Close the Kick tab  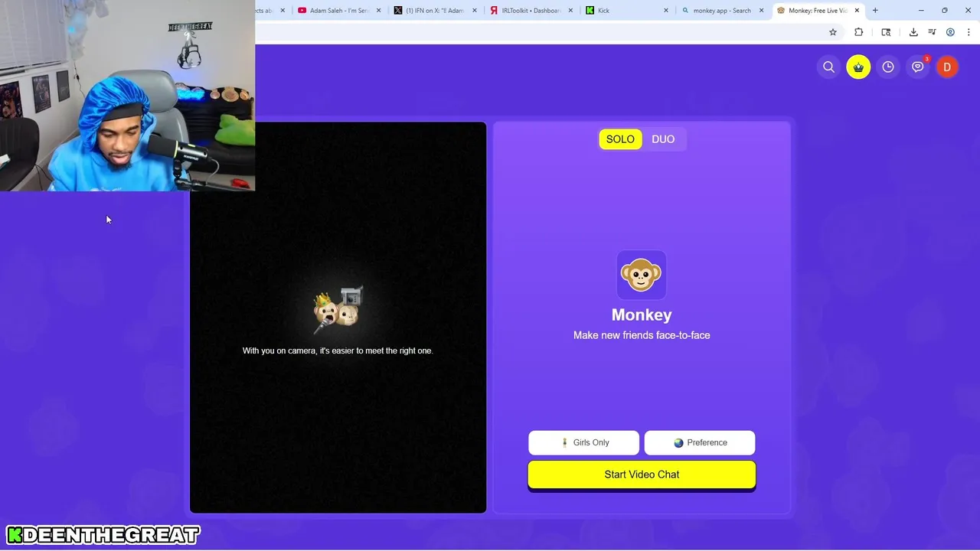pyautogui.click(x=666, y=11)
